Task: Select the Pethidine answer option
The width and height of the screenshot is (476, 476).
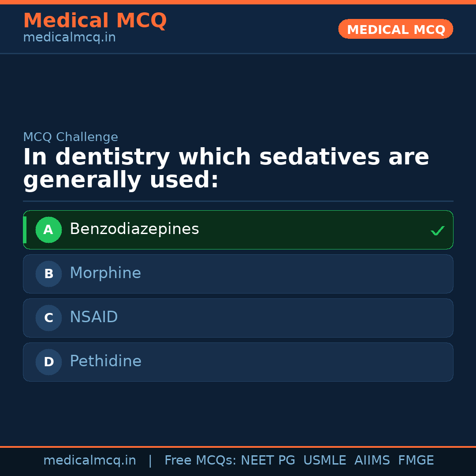Action: pos(106,361)
